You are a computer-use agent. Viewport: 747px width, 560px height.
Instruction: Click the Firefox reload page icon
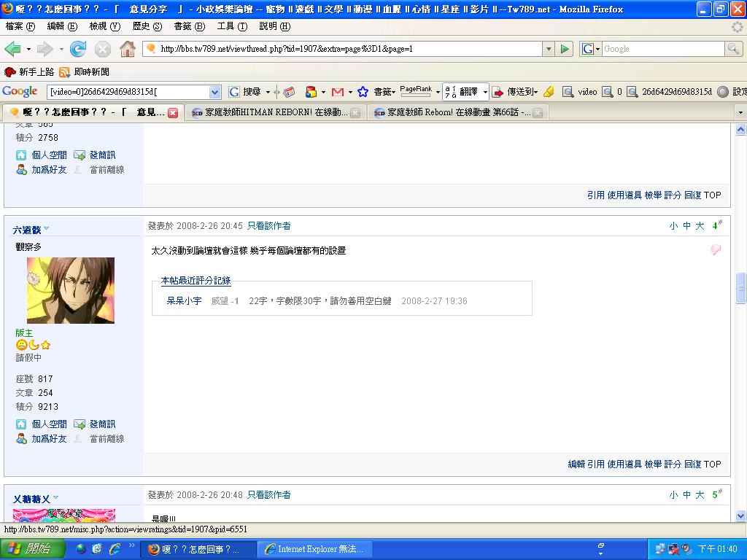(78, 49)
